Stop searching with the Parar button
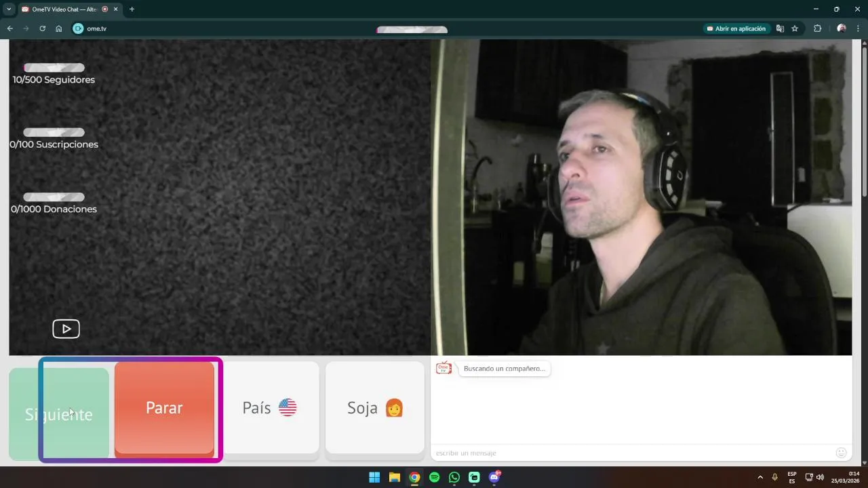The height and width of the screenshot is (488, 868). [x=164, y=407]
